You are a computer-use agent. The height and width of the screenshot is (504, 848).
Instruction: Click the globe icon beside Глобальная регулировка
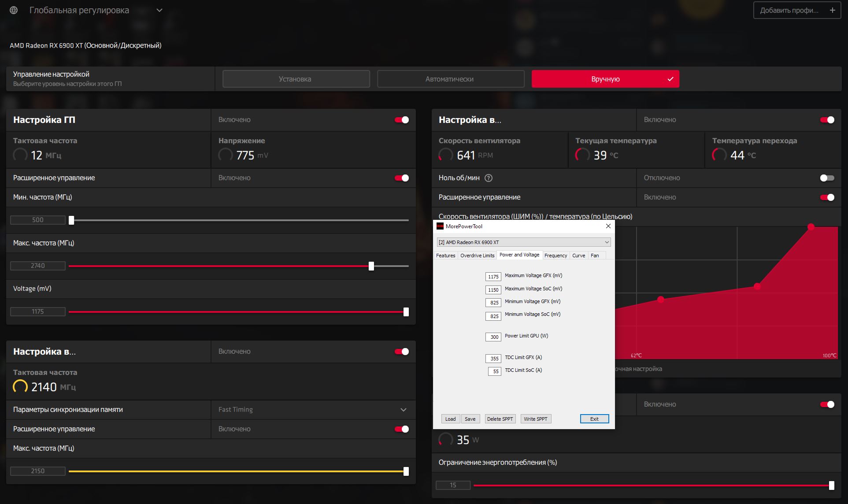pos(14,10)
